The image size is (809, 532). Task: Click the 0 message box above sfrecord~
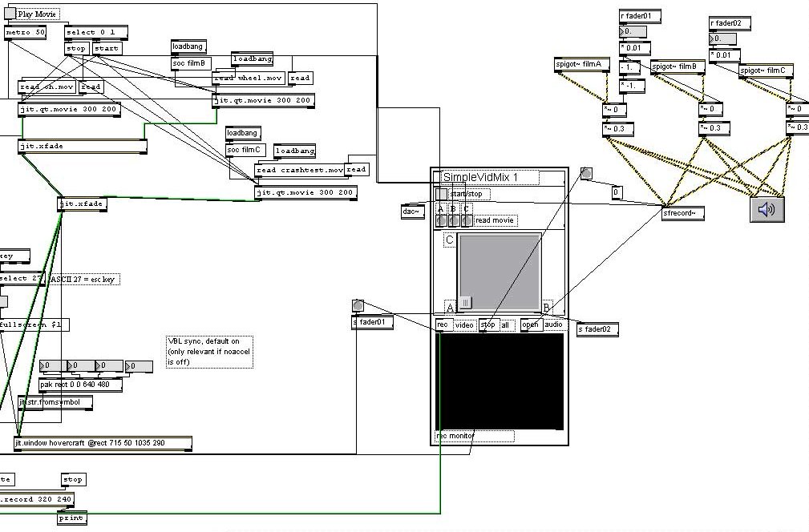pyautogui.click(x=616, y=193)
